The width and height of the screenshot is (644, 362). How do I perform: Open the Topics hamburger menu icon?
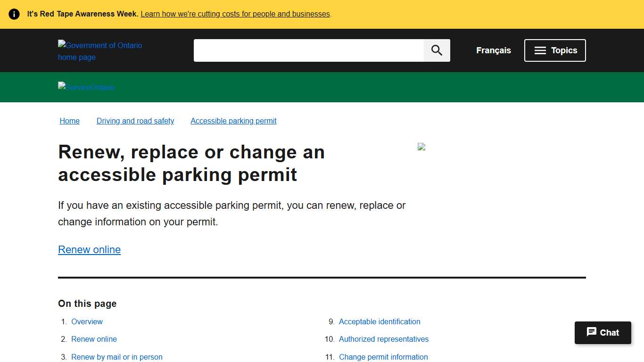pyautogui.click(x=540, y=50)
